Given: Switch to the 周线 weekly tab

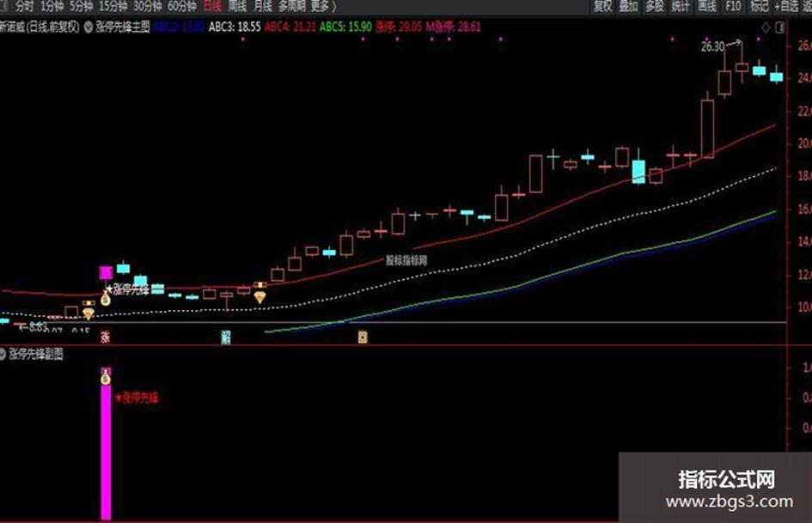Looking at the screenshot, I should click(x=237, y=6).
